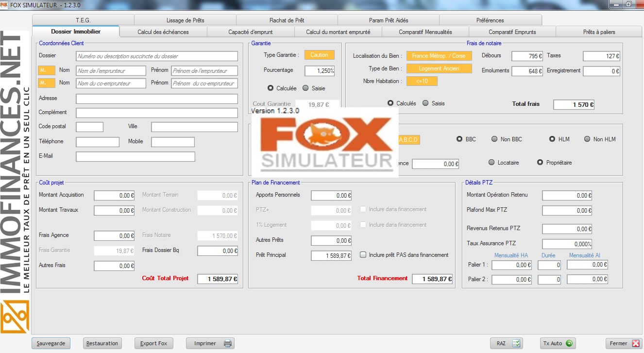The width and height of the screenshot is (644, 353).
Task: Select the Non BBC radio button
Action: click(493, 139)
